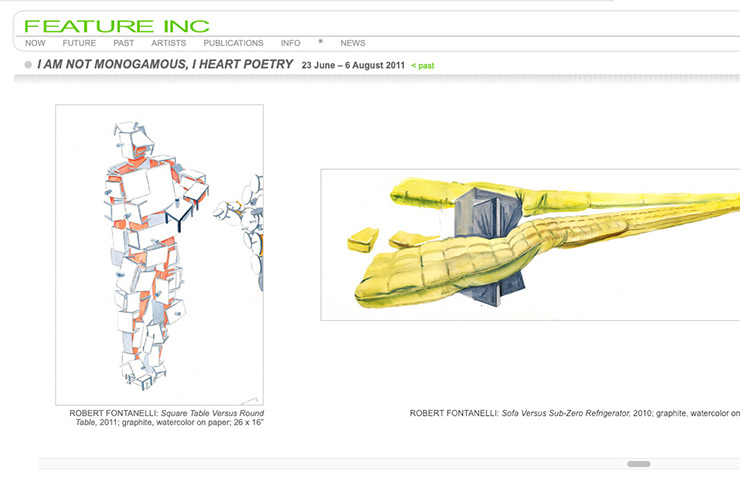Open the INFO page

tap(290, 43)
